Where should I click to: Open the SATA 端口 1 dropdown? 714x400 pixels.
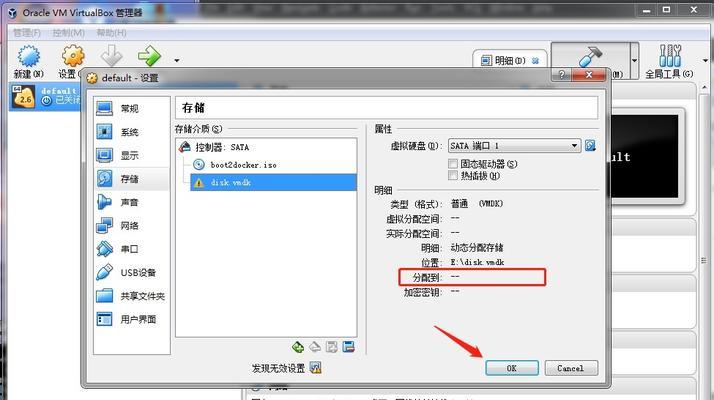[x=515, y=145]
